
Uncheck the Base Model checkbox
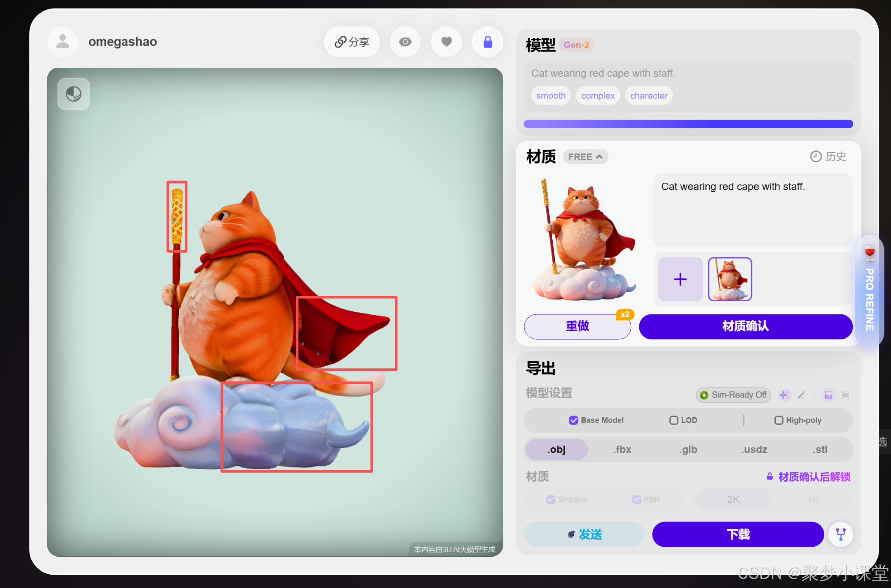573,420
